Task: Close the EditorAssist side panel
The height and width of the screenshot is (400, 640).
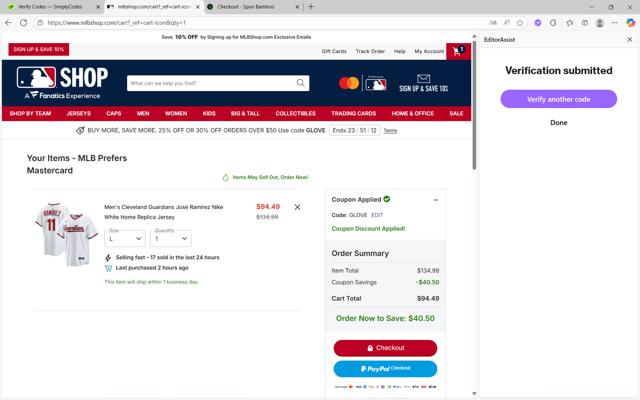Action: click(629, 40)
